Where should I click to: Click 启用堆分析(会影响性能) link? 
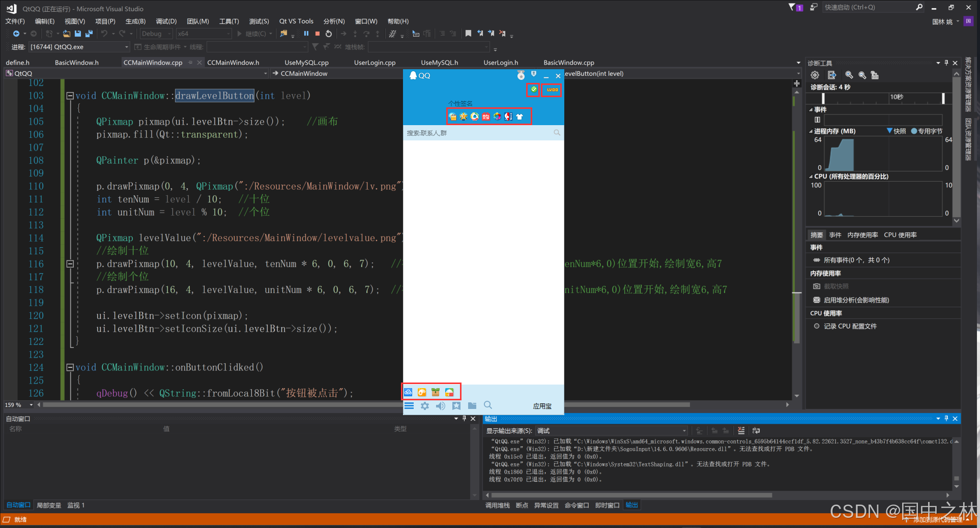tap(856, 300)
